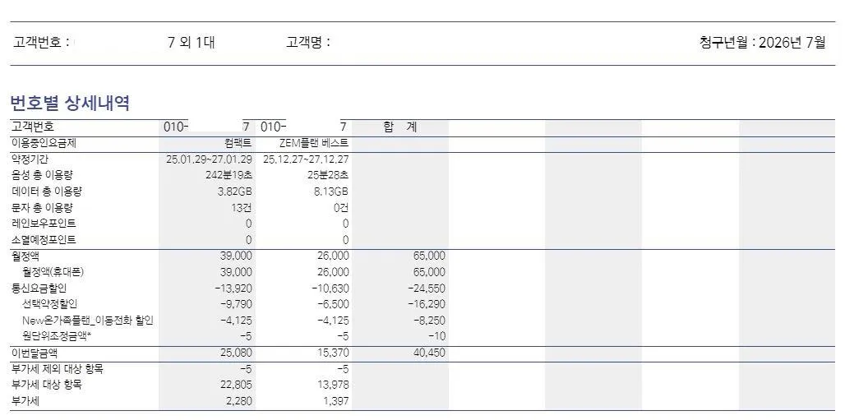Click the ZEM플랜 베스트 plan cell
The image size is (868, 420).
click(314, 143)
